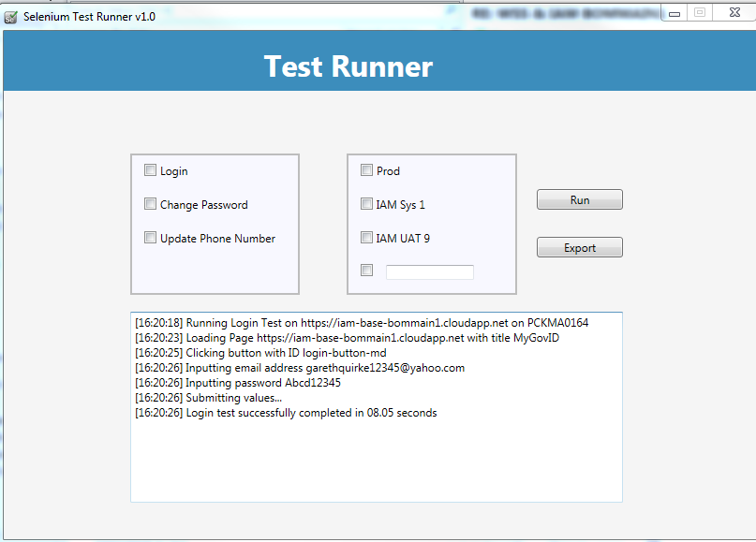Select the 'Loading Page' log entry
Screen dimensions: 756x542
(x=346, y=338)
